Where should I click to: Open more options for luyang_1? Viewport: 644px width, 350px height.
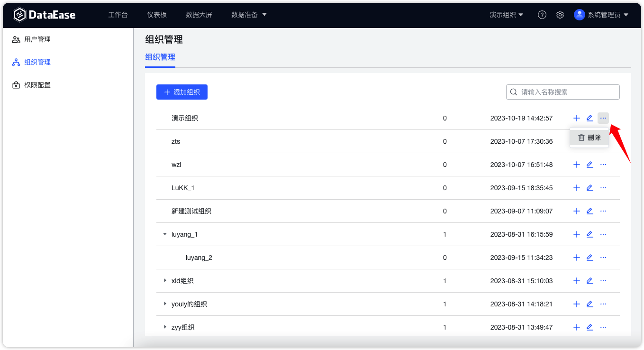tap(603, 234)
